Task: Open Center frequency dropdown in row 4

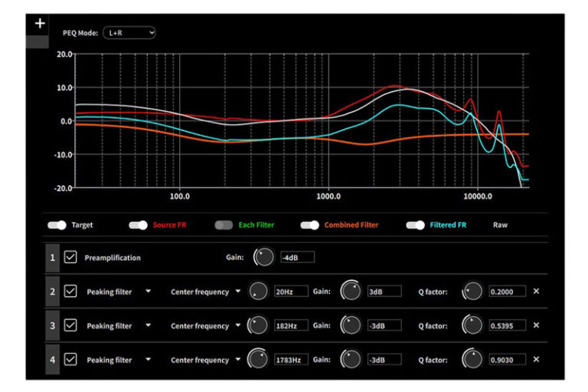Action: pyautogui.click(x=238, y=359)
